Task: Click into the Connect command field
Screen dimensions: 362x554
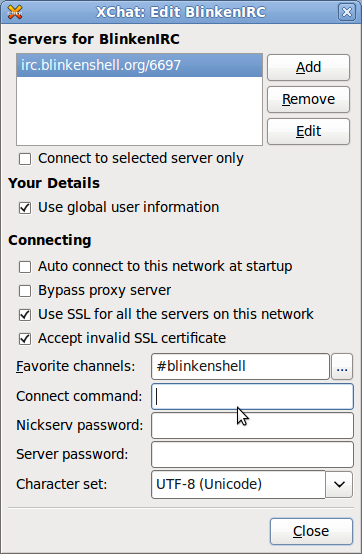Action: pos(252,396)
